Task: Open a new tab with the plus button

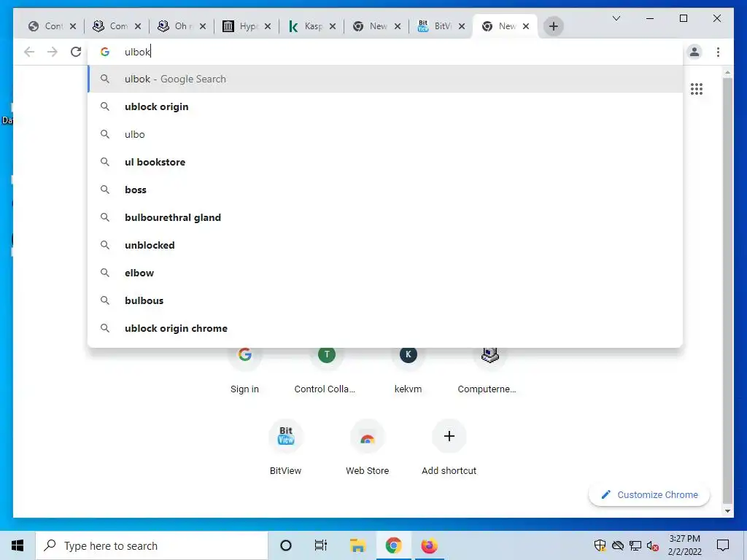Action: [x=554, y=26]
